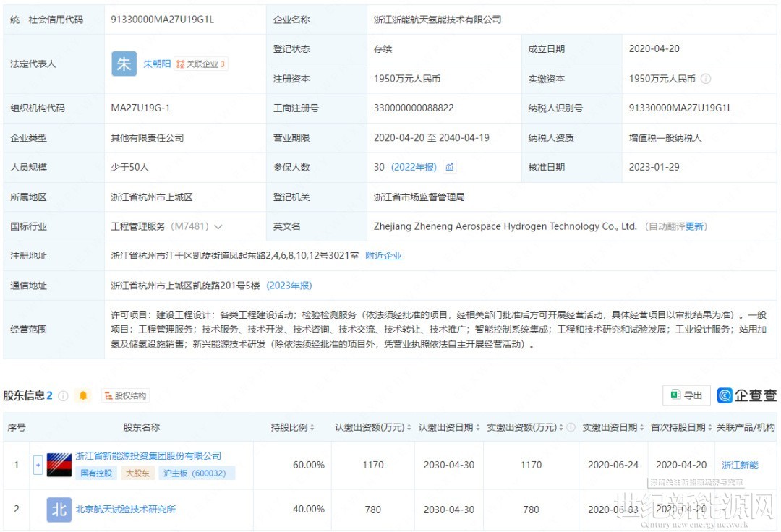This screenshot has height=532, width=781.
Task: Sort by 持股比例 column
Action: [293, 427]
